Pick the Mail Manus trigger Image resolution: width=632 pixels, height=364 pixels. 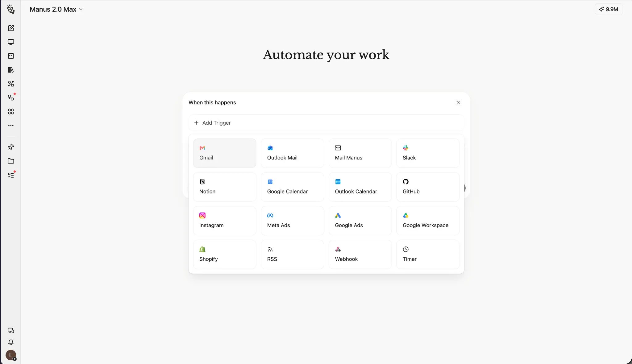click(360, 153)
